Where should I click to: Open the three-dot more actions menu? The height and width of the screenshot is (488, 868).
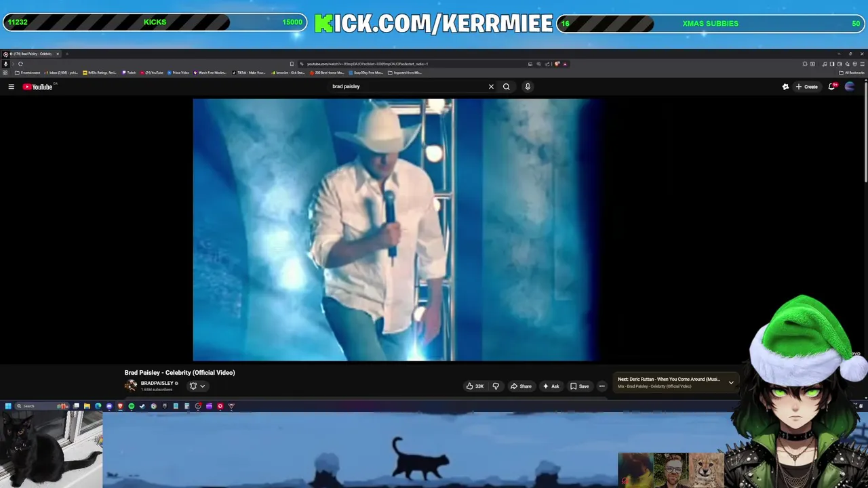coord(601,386)
